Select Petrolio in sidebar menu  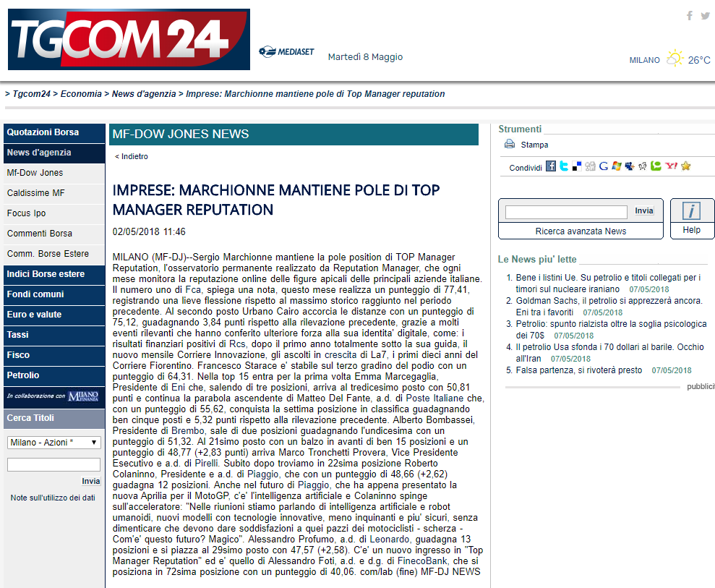tap(54, 375)
